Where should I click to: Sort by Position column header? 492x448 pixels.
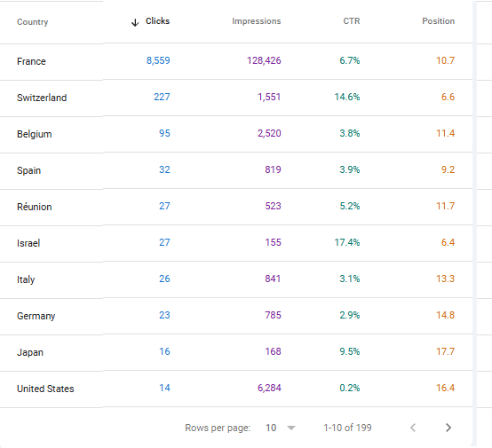tap(439, 21)
